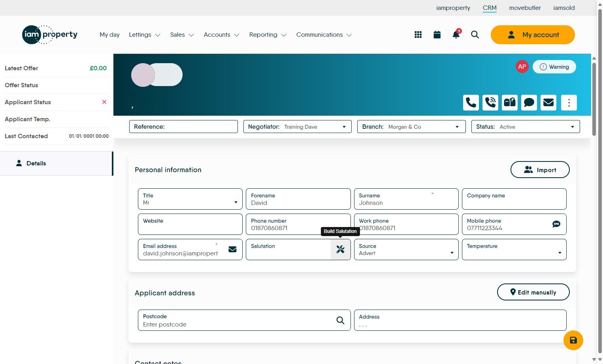
Task: Click the Import button in Personal information
Action: point(540,169)
